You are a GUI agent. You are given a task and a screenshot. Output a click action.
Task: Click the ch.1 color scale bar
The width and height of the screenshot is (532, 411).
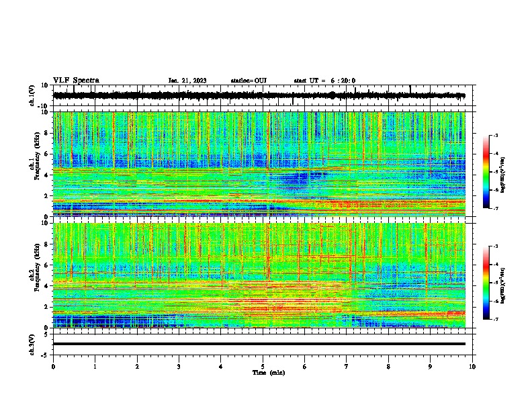pos(486,172)
